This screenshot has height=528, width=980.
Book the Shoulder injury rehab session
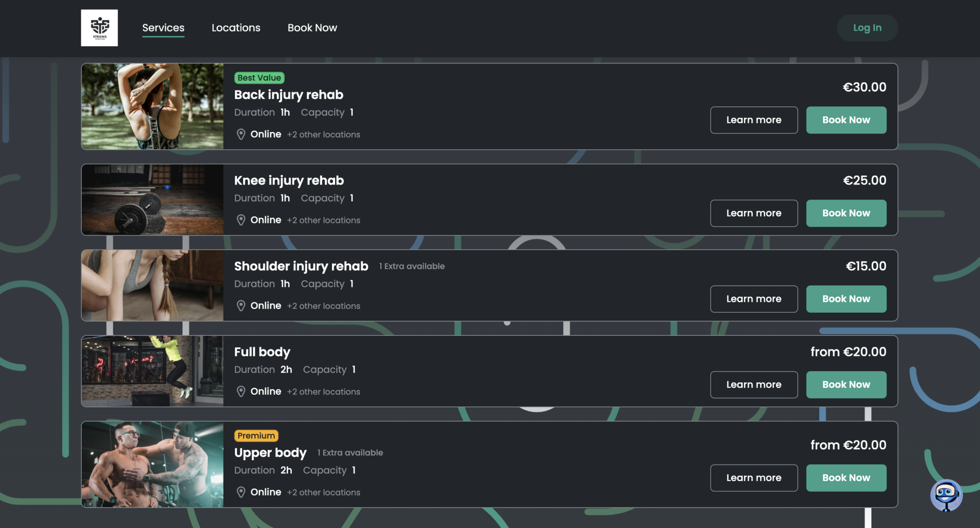click(x=846, y=299)
